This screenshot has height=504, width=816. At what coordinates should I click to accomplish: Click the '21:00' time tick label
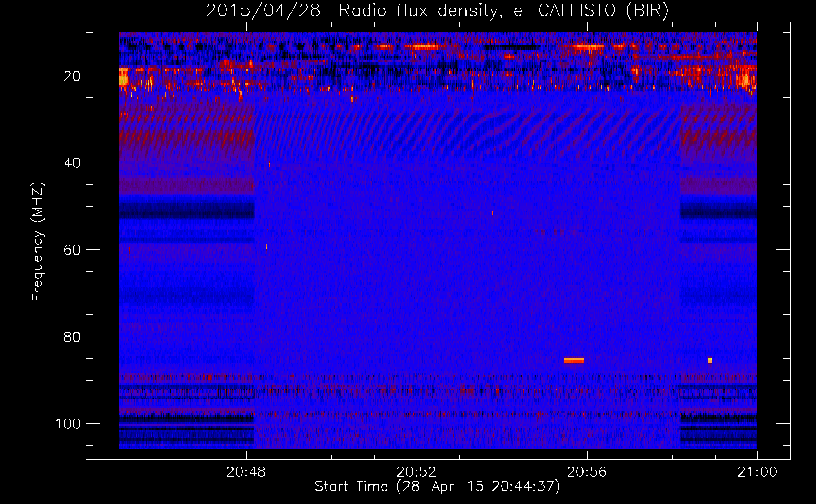point(757,472)
